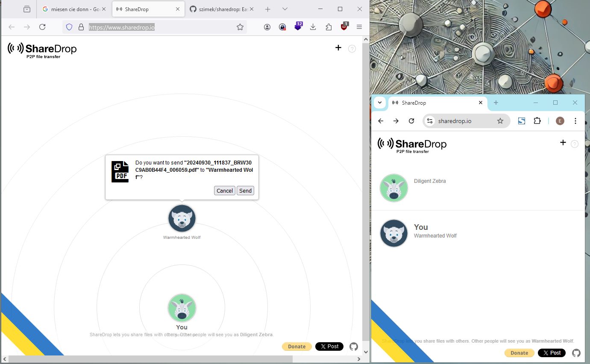Reload the page in Chrome
The image size is (590, 364).
pyautogui.click(x=411, y=121)
